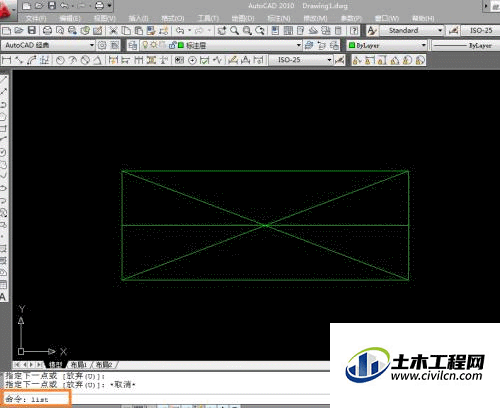Viewport: 500px width, 408px height.
Task: Click Save floppy icon in standard toolbar
Action: tap(32, 31)
